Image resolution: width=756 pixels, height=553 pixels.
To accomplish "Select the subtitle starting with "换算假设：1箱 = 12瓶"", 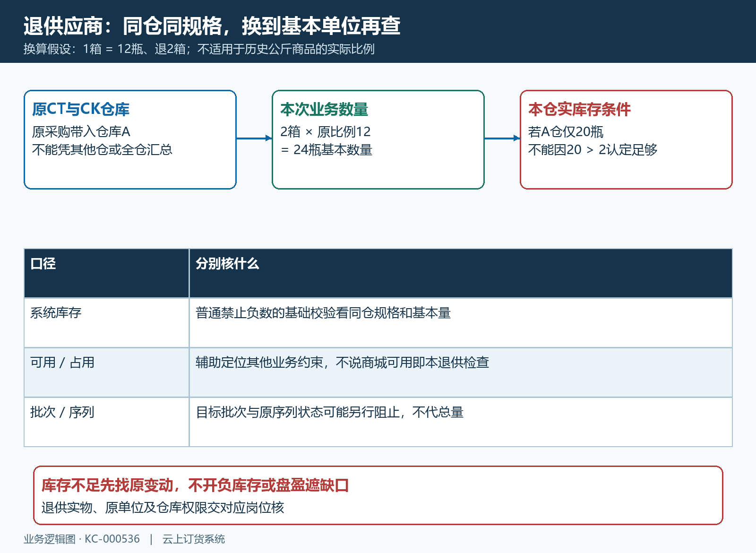I will (199, 49).
